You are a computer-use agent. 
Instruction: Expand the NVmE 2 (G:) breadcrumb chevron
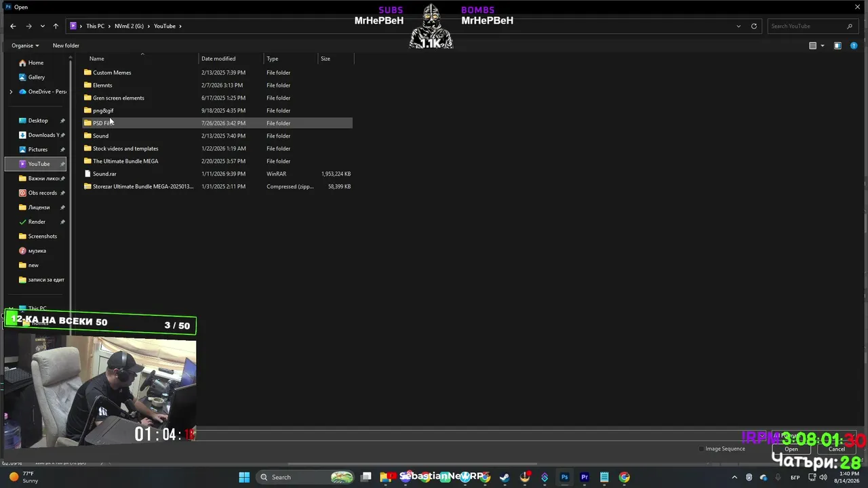149,26
